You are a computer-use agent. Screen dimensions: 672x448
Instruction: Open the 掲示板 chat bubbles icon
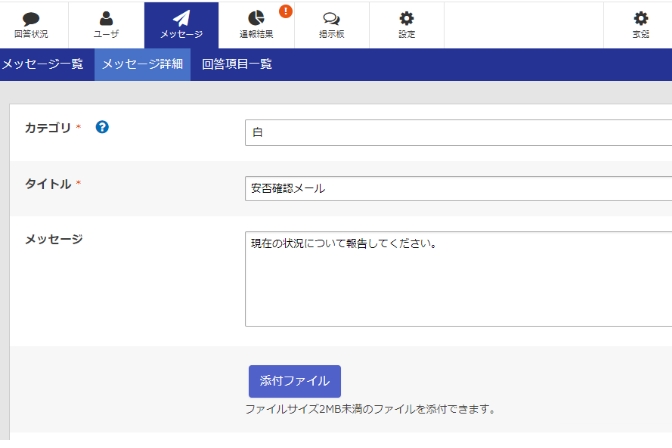(331, 18)
